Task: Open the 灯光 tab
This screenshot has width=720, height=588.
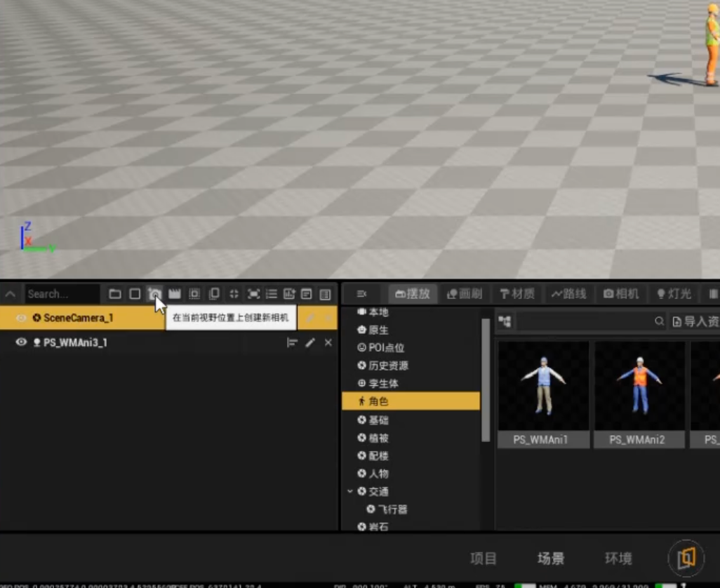Action: pyautogui.click(x=674, y=294)
